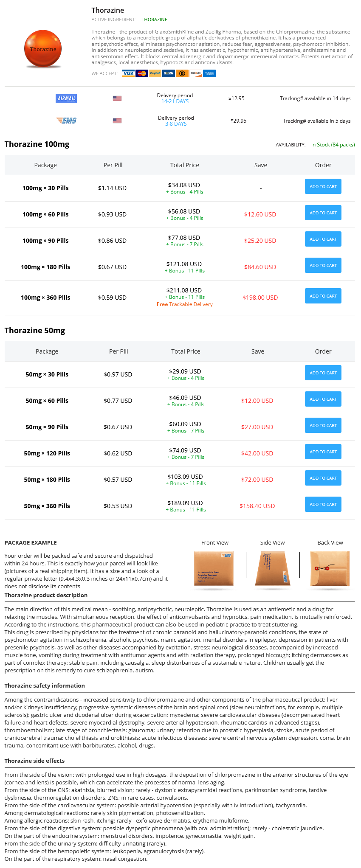
Task: Click the Airmail shipping logo
Action: click(66, 98)
